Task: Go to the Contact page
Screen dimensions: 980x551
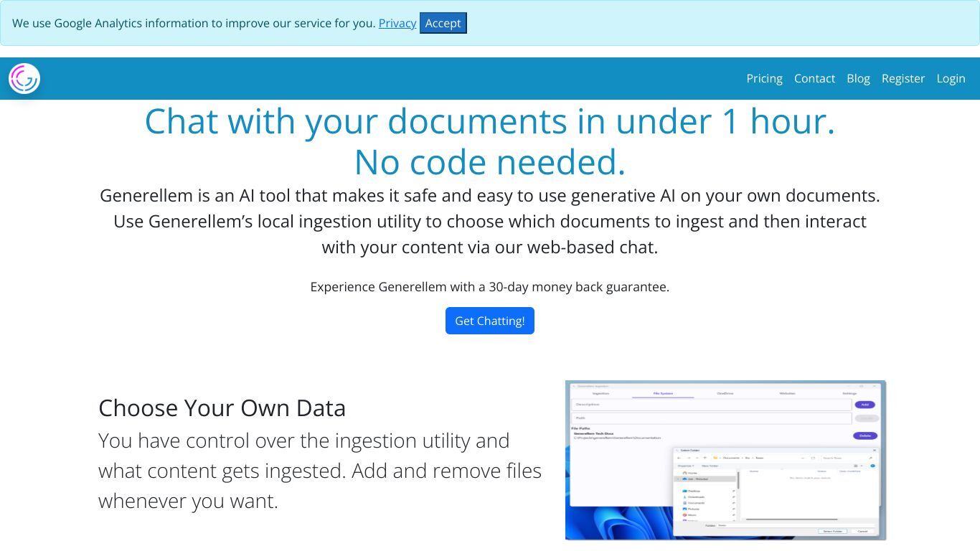Action: coord(814,78)
